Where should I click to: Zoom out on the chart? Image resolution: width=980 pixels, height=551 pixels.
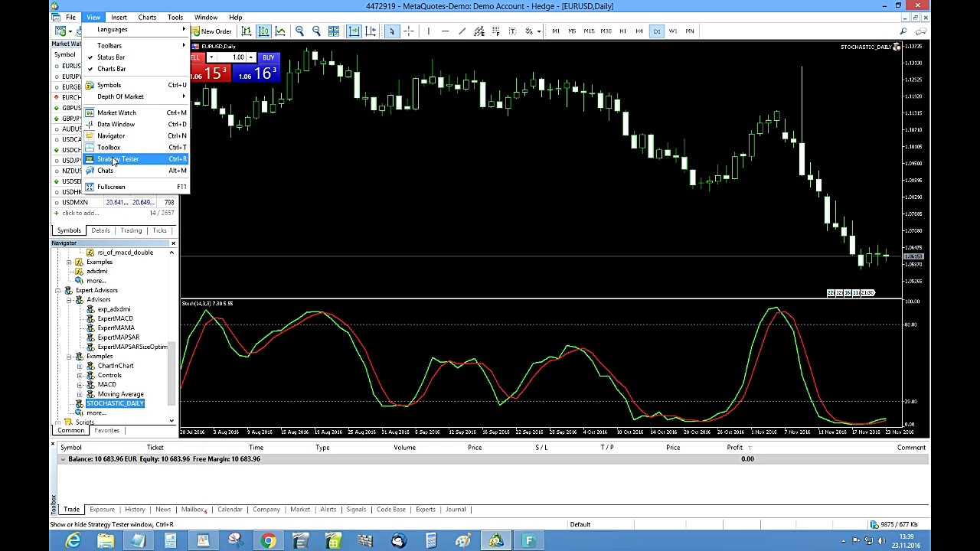click(x=316, y=31)
